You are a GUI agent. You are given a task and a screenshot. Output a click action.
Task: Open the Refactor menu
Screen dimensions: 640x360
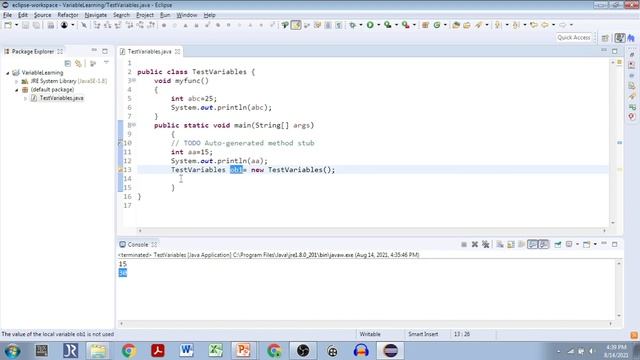(x=68, y=15)
